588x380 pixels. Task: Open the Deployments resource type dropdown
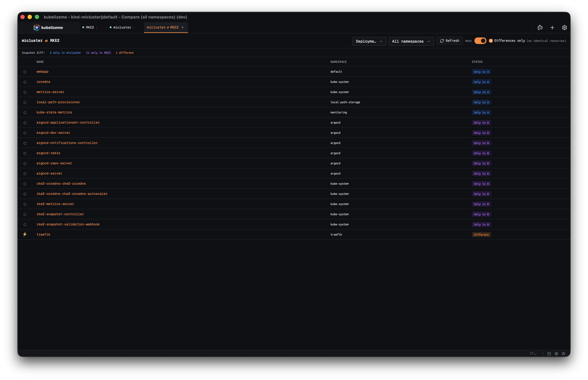coord(369,41)
